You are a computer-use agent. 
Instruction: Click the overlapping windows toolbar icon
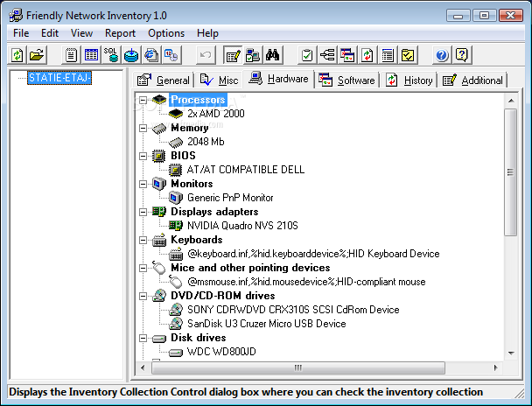[347, 54]
